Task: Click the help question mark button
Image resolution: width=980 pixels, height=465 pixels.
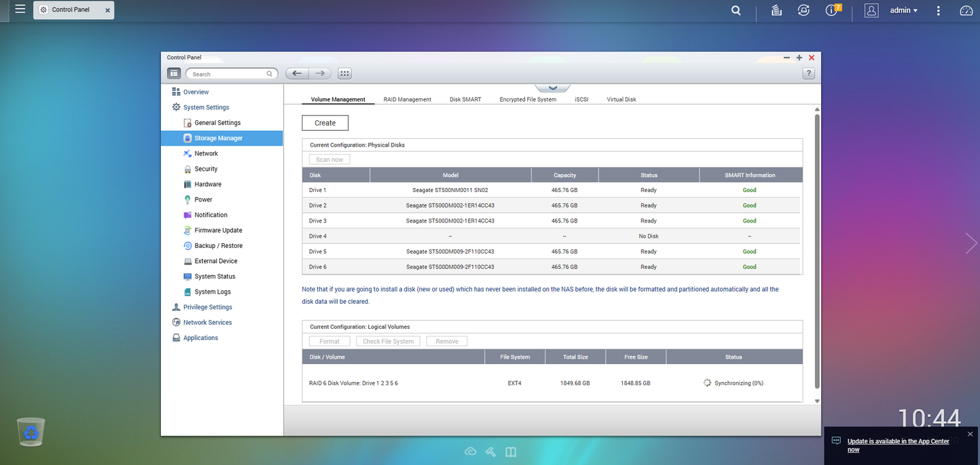Action: (808, 74)
